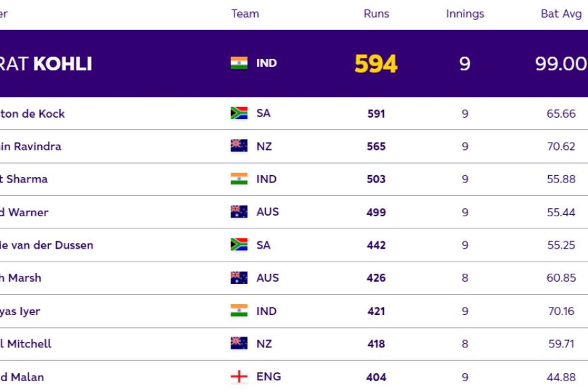Click Kohli's highlighted 594 runs figure

click(376, 64)
